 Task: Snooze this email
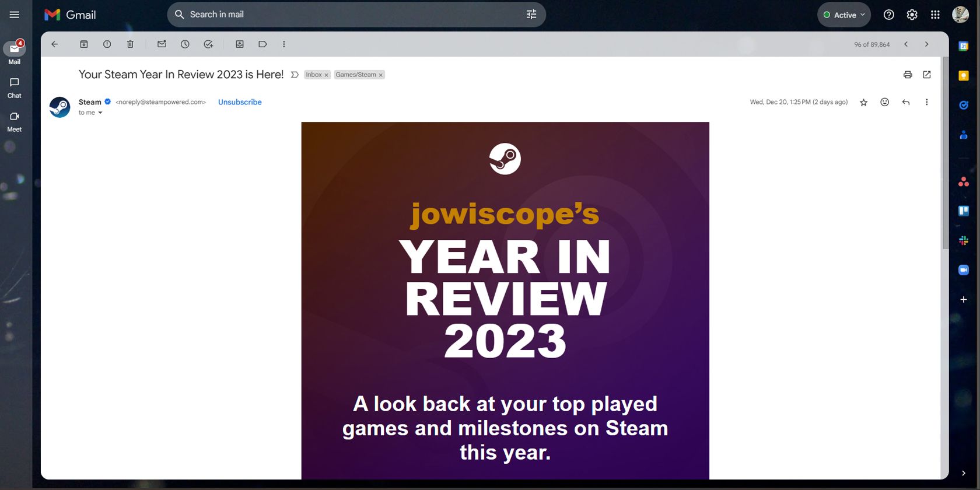click(185, 44)
